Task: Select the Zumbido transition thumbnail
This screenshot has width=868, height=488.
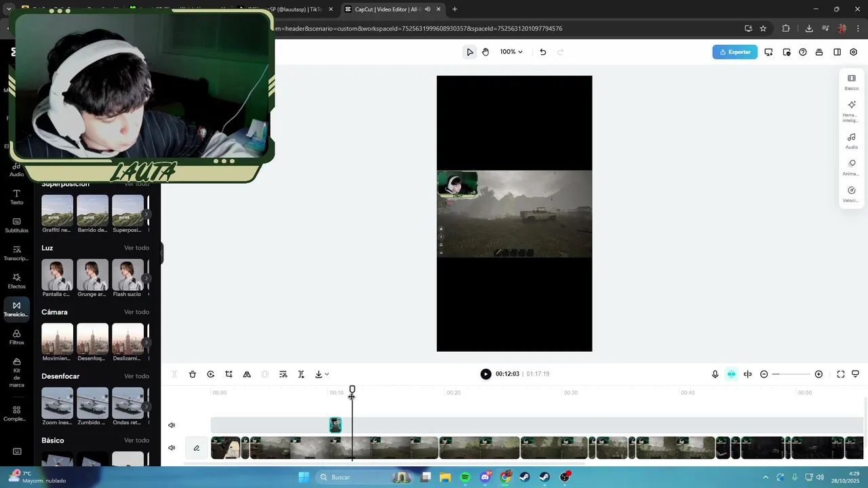Action: (92, 403)
